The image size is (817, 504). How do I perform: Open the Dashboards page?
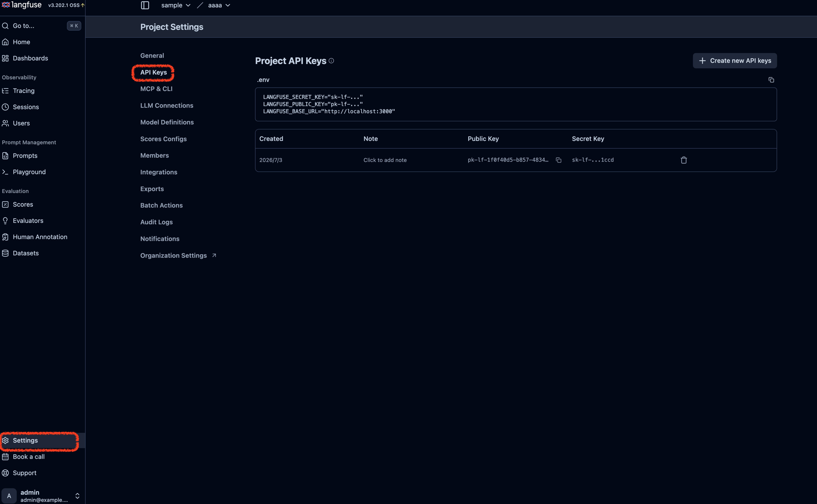click(30, 58)
